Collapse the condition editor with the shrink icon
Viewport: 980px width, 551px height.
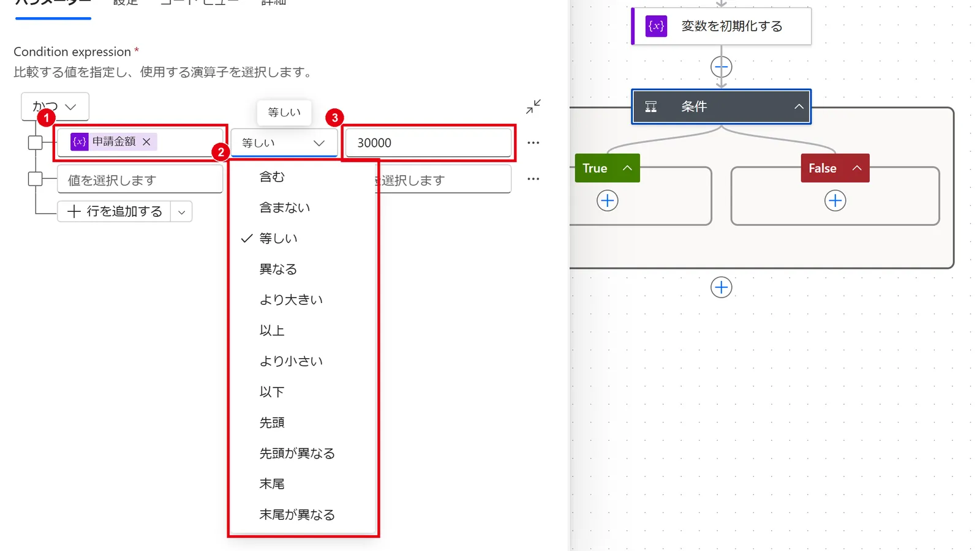coord(533,107)
